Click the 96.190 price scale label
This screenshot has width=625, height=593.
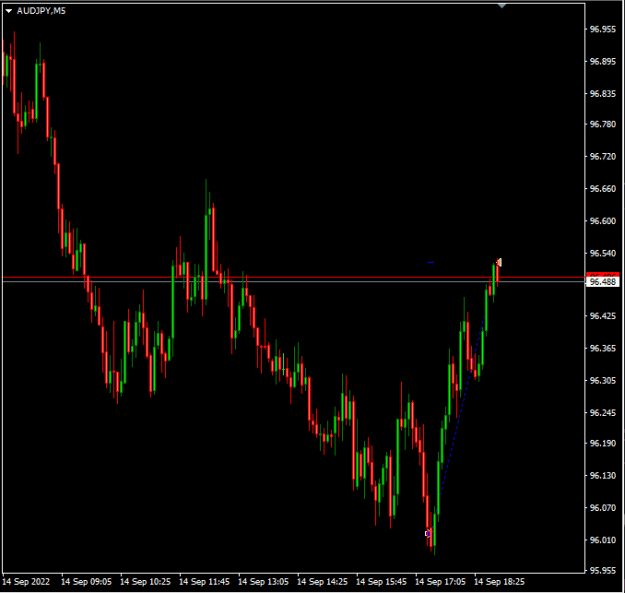pos(602,443)
